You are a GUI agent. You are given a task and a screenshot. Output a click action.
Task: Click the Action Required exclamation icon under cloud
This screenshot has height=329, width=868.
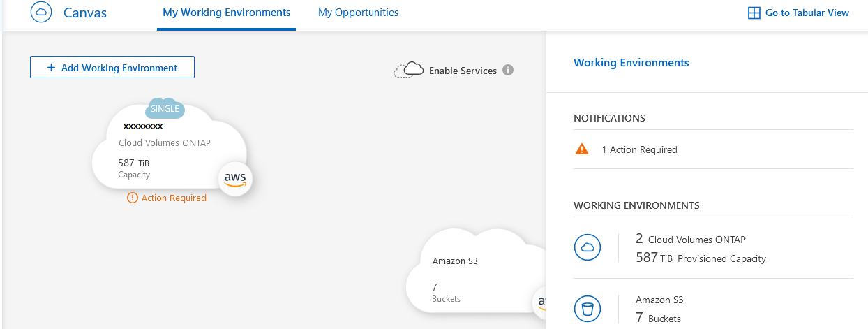pos(133,198)
